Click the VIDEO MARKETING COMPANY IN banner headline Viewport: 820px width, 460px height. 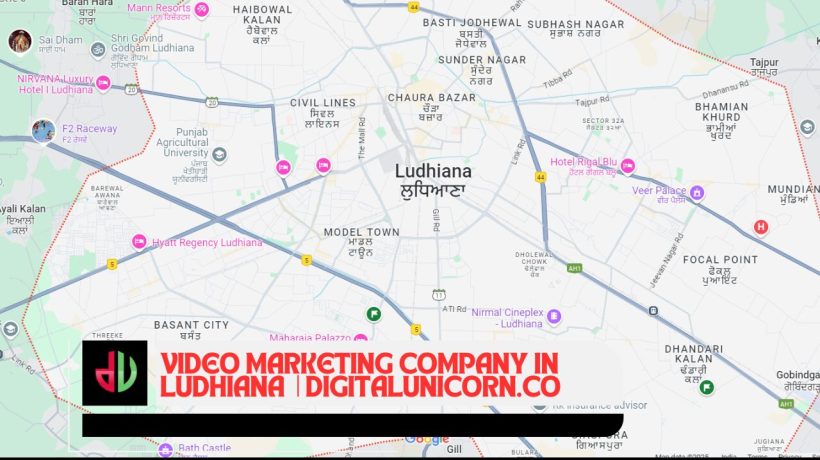360,364
